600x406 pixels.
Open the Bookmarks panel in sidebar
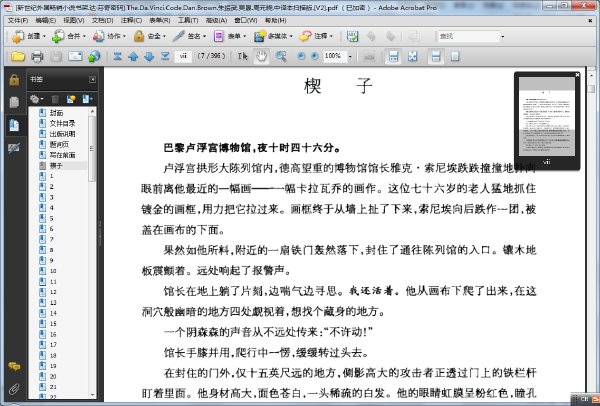14,125
